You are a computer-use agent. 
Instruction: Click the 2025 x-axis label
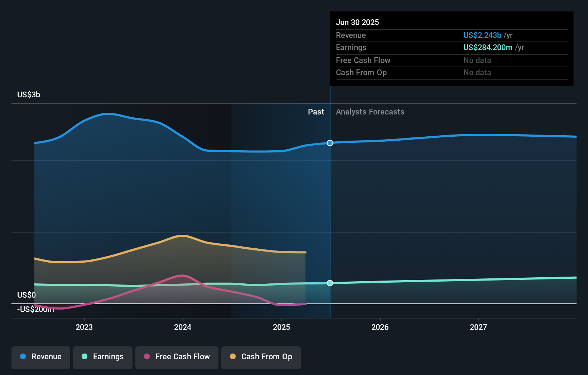point(281,327)
